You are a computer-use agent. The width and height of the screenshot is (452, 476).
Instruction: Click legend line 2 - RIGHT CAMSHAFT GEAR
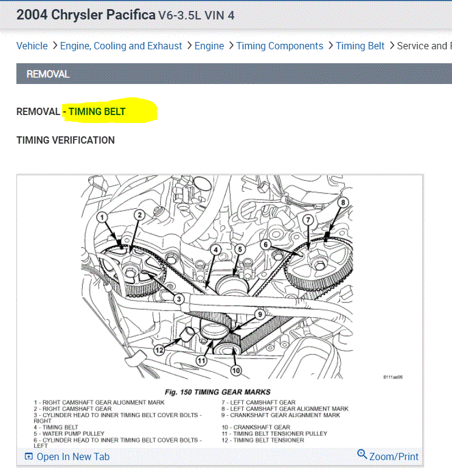[x=73, y=409]
